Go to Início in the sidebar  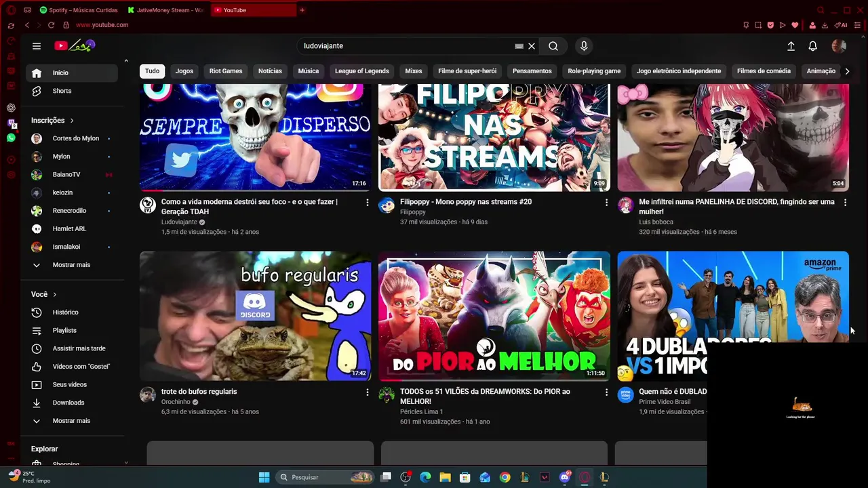[72, 73]
